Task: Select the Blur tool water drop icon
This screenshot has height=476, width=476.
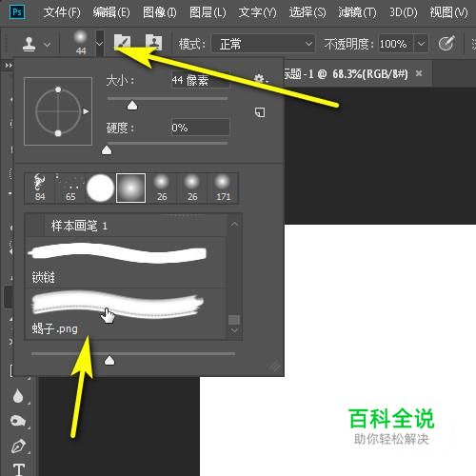Action: [18, 396]
